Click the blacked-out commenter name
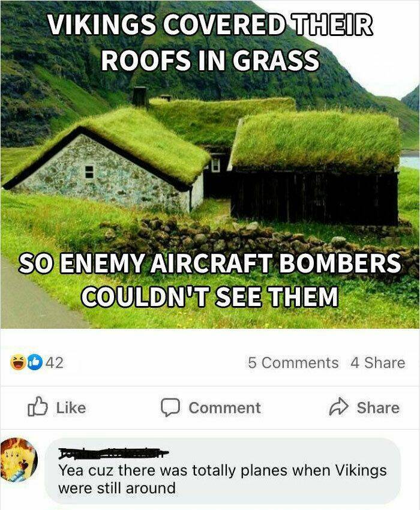The width and height of the screenshot is (420, 510). pyautogui.click(x=113, y=454)
